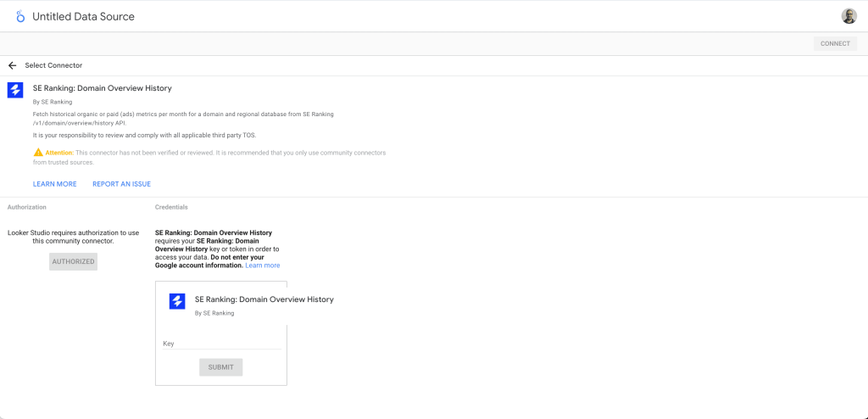Click the title inside the credentials card
This screenshot has height=419, width=868.
click(x=264, y=299)
